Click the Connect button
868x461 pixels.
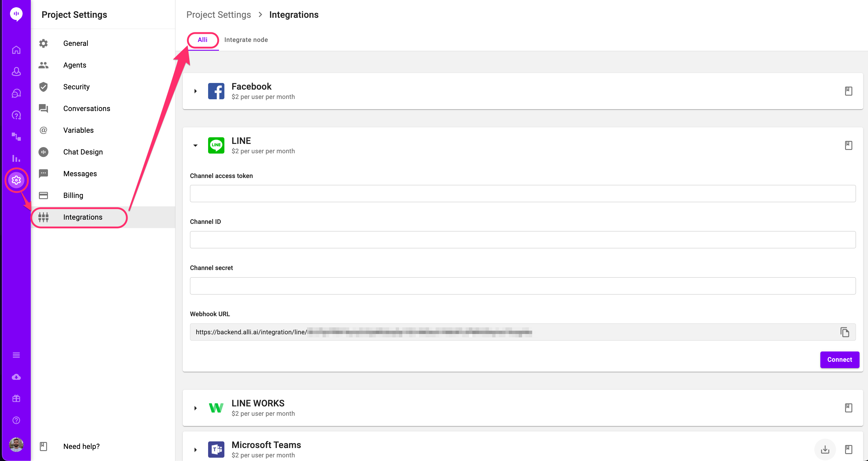coord(839,360)
